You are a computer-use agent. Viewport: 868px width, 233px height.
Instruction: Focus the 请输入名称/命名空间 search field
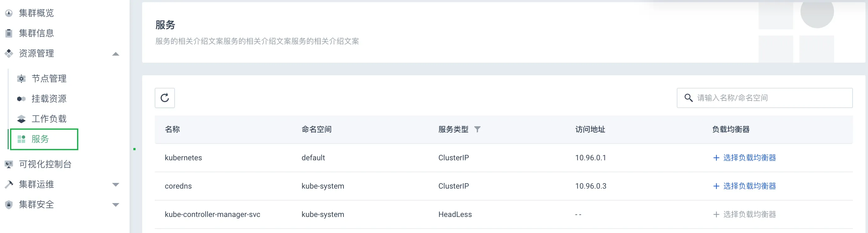765,98
